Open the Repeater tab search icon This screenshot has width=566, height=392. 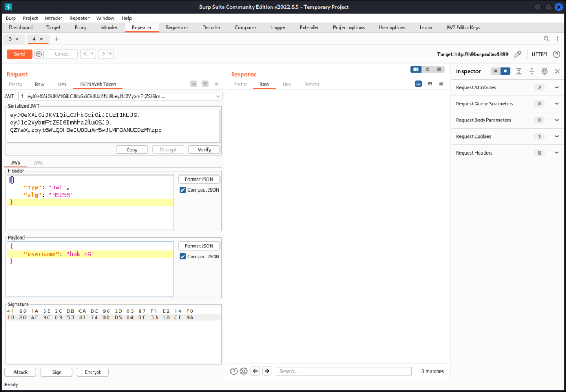pos(547,39)
